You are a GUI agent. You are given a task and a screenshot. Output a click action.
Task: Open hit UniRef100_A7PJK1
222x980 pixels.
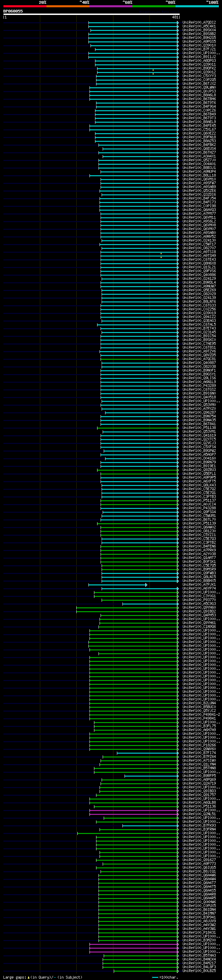click(x=199, y=585)
